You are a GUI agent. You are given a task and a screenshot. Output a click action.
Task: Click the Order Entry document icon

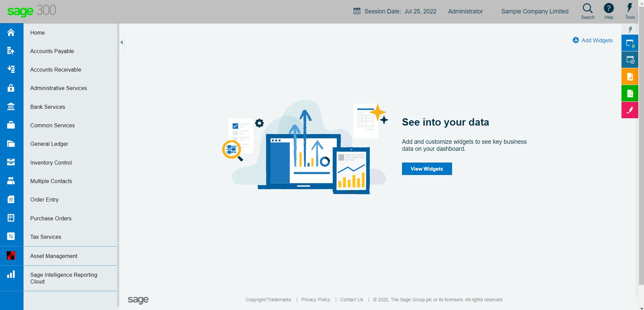pyautogui.click(x=11, y=200)
